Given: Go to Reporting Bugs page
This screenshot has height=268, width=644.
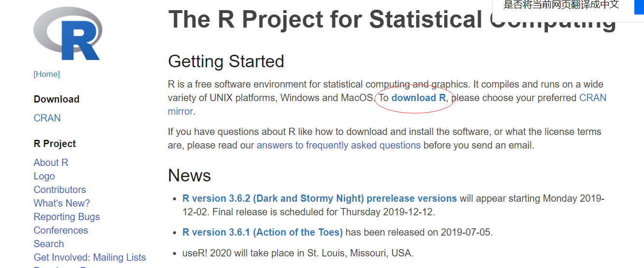Looking at the screenshot, I should pos(67,217).
